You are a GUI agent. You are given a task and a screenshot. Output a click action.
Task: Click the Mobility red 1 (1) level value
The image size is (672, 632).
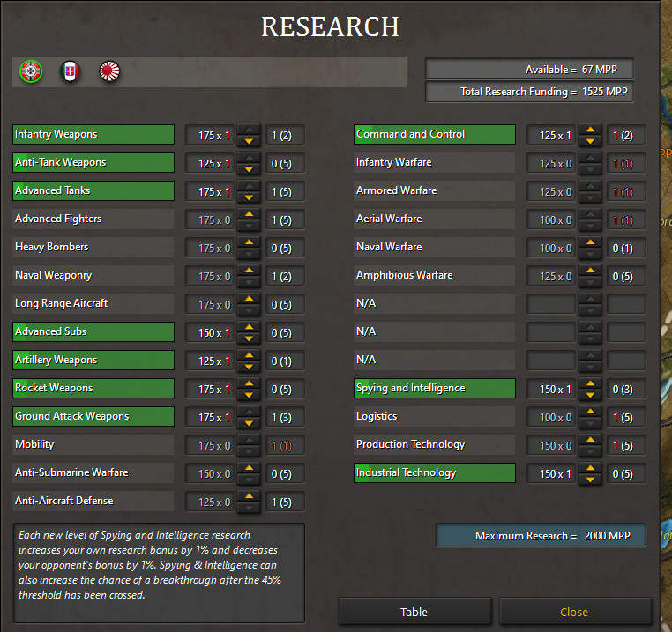click(x=285, y=446)
